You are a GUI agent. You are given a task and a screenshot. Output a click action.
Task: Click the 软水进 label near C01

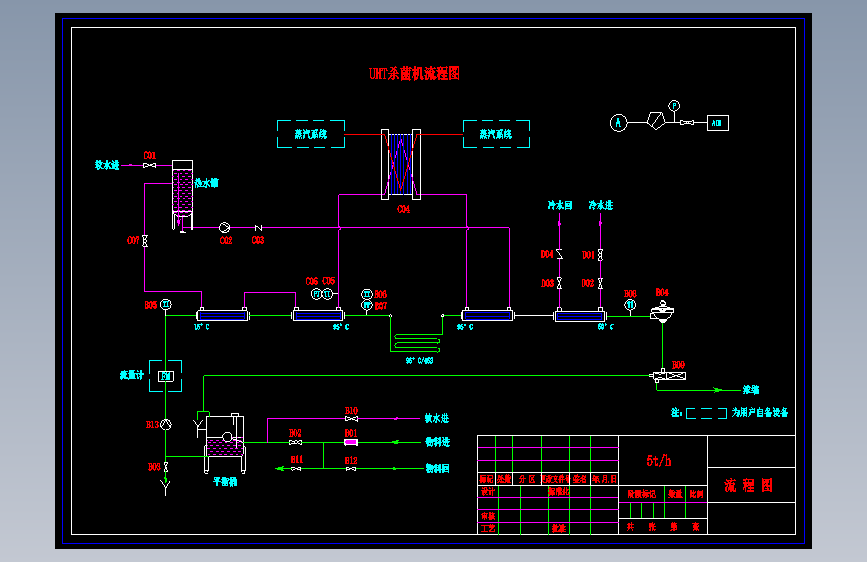click(107, 165)
